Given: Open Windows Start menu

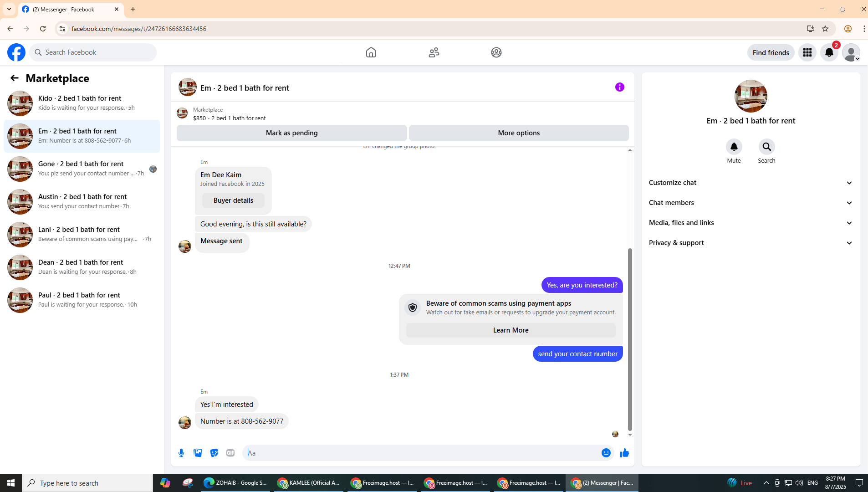Looking at the screenshot, I should [11, 483].
